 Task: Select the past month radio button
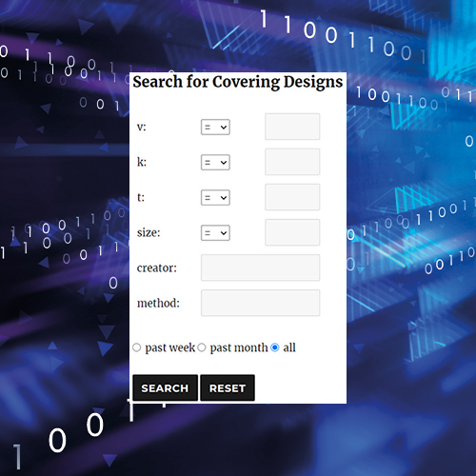pyautogui.click(x=202, y=347)
